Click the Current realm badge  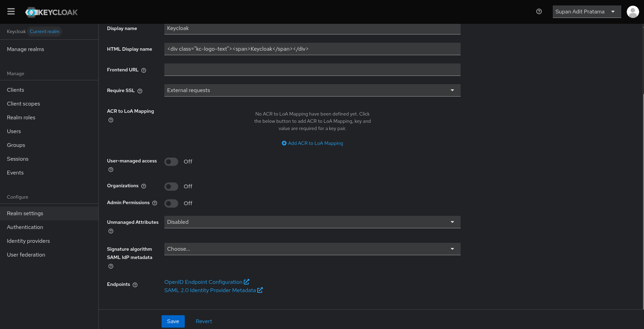click(45, 31)
